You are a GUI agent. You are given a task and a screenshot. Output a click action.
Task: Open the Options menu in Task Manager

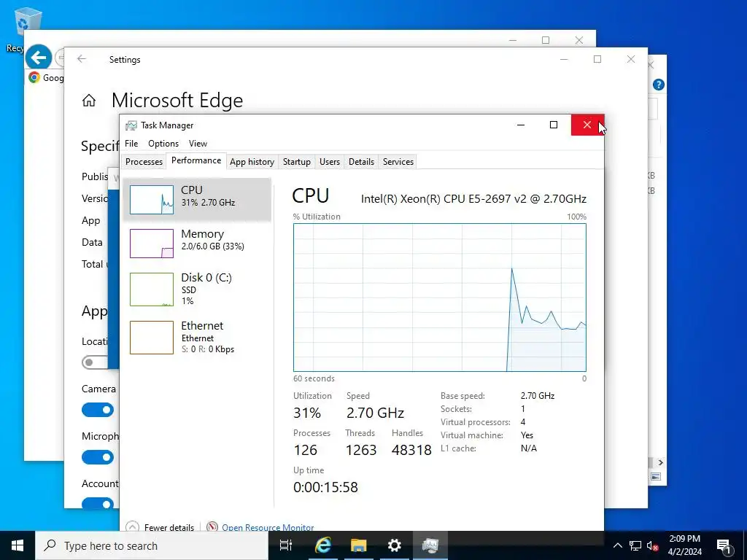click(x=163, y=144)
